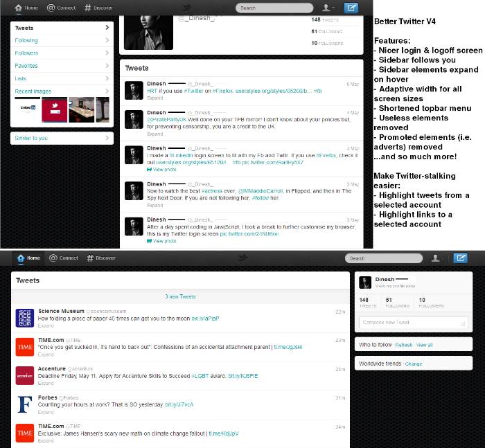Click TIME avatar on attachment parent tweet
This screenshot has height=448, width=485.
pyautogui.click(x=25, y=347)
